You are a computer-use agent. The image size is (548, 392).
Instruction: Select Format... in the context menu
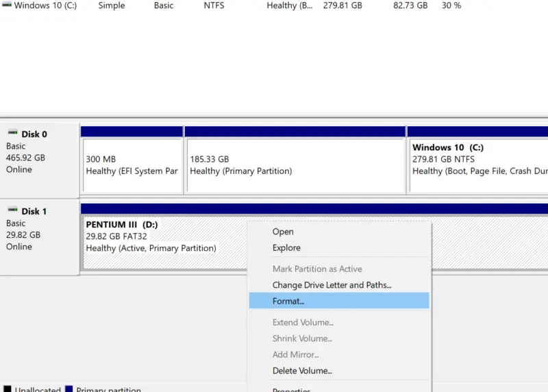pos(339,301)
